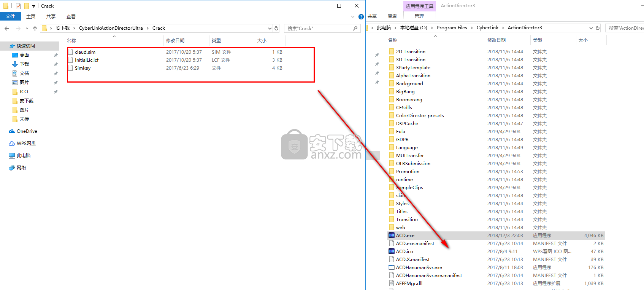Open 下载 in quick access
644x290 pixels.
(x=24, y=64)
